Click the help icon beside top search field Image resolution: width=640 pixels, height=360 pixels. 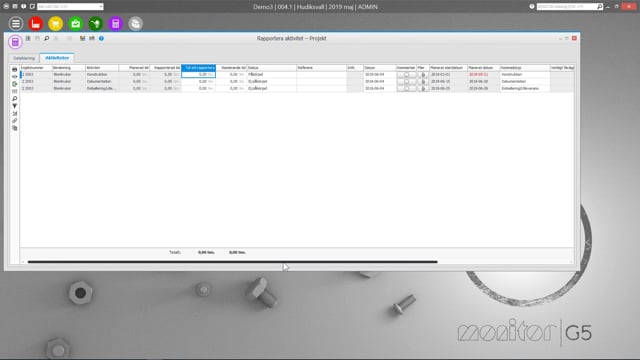[x=532, y=7]
